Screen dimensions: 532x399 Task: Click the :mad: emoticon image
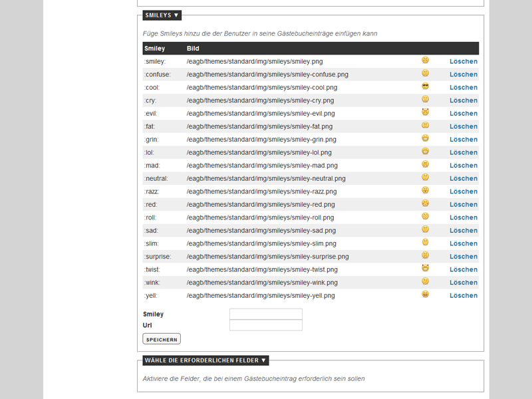[425, 164]
